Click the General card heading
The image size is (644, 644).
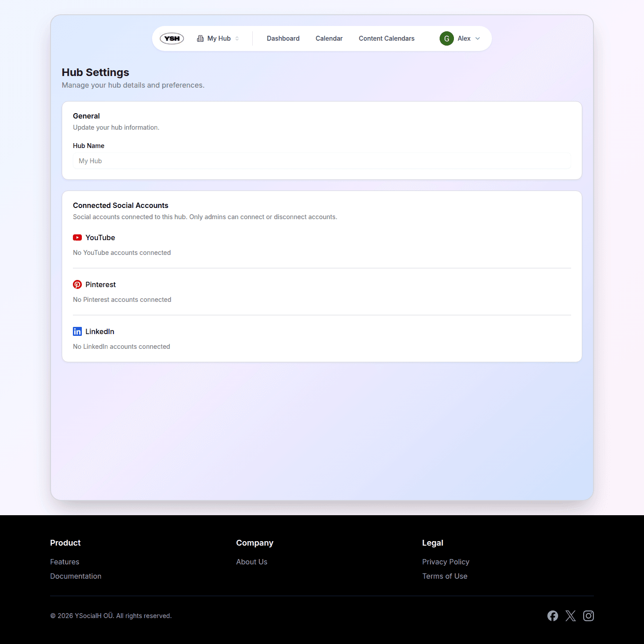(86, 116)
